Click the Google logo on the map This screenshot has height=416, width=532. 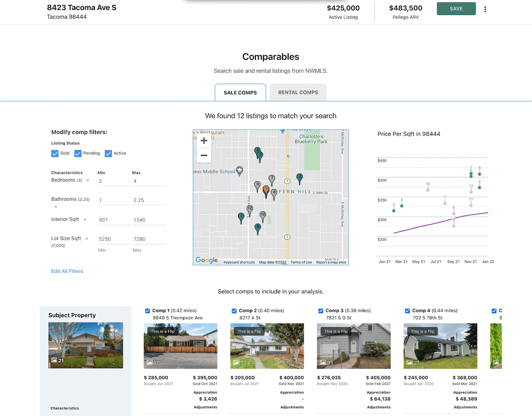pos(207,260)
